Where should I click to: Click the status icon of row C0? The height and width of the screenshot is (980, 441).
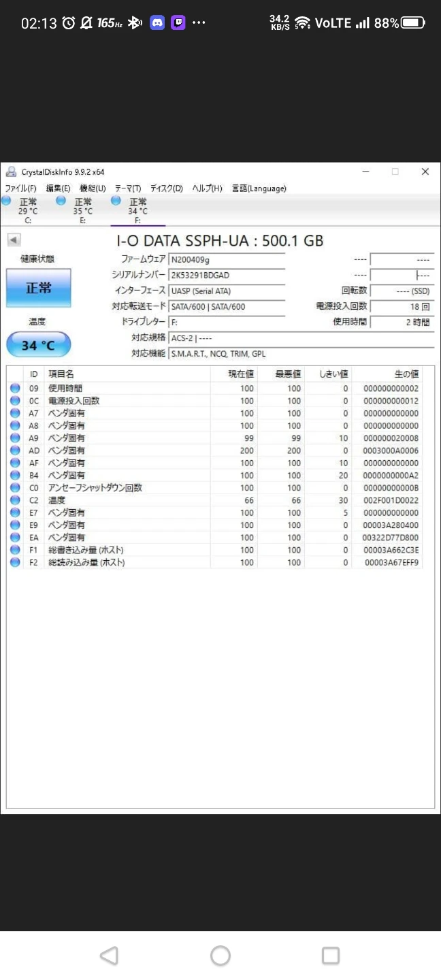click(15, 488)
